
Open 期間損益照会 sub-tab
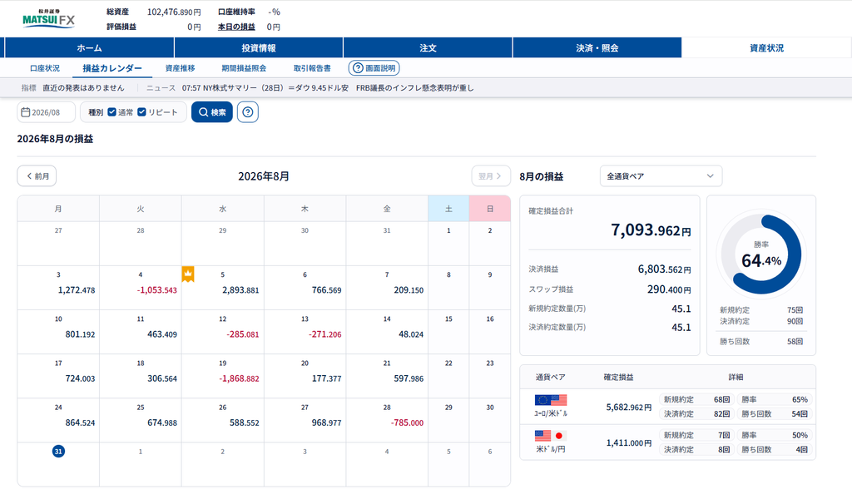(244, 68)
